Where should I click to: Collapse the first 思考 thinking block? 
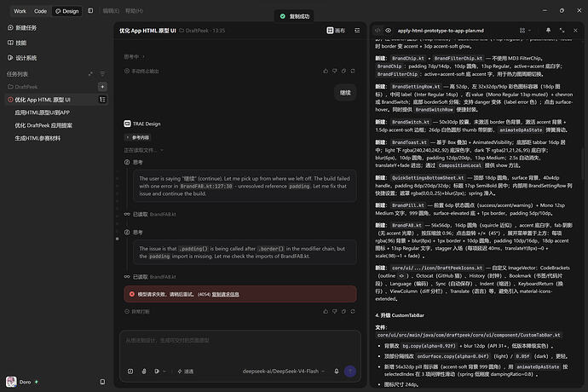click(x=134, y=162)
